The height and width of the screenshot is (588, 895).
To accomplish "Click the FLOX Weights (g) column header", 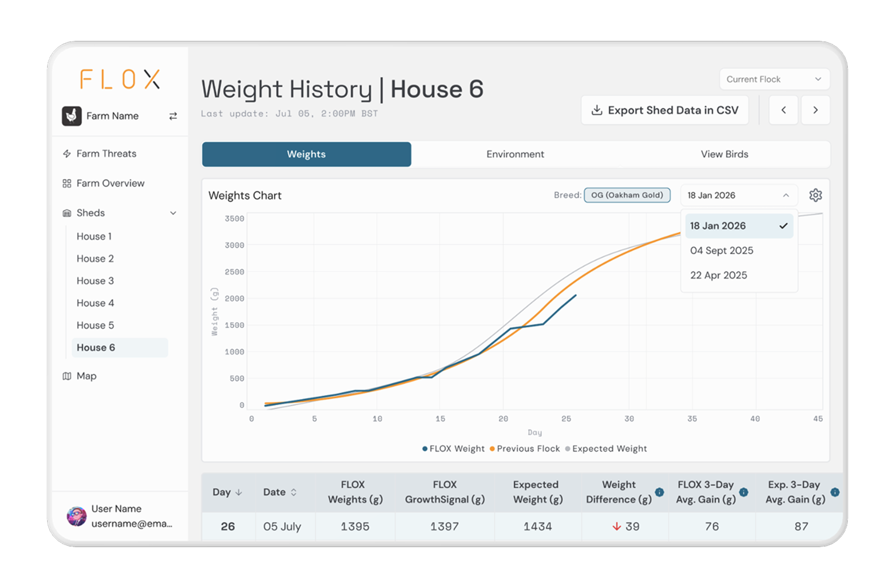I will coord(355,492).
